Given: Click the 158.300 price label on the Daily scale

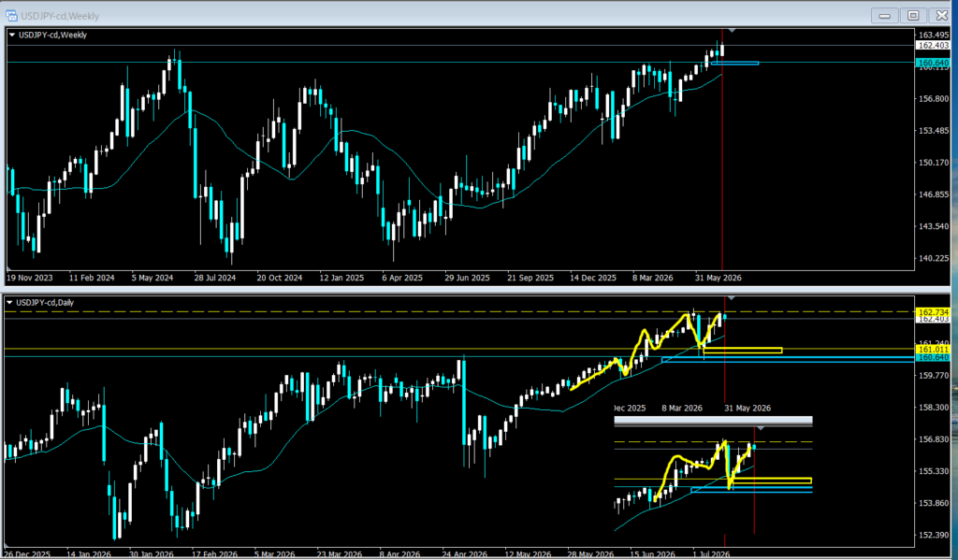Looking at the screenshot, I should click(x=934, y=408).
